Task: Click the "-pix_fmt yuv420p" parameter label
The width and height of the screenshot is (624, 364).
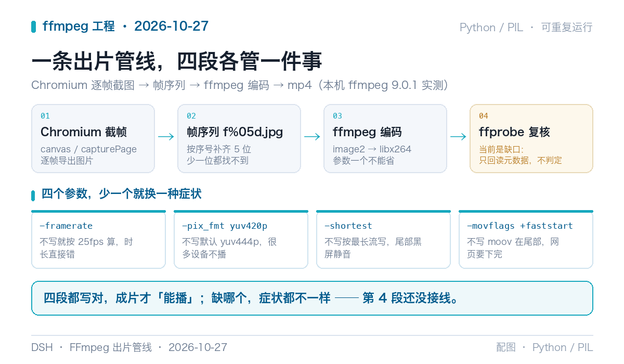Action: 225,226
